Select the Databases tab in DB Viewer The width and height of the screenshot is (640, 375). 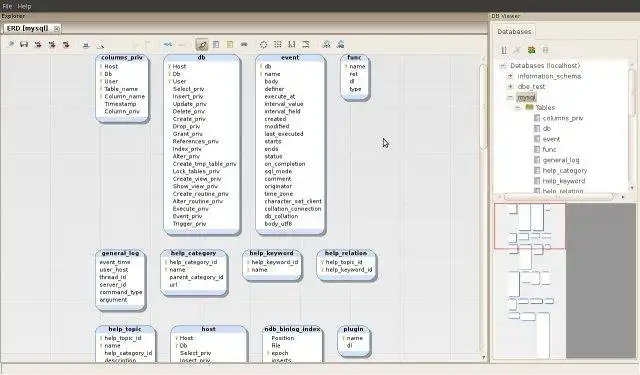(x=514, y=31)
